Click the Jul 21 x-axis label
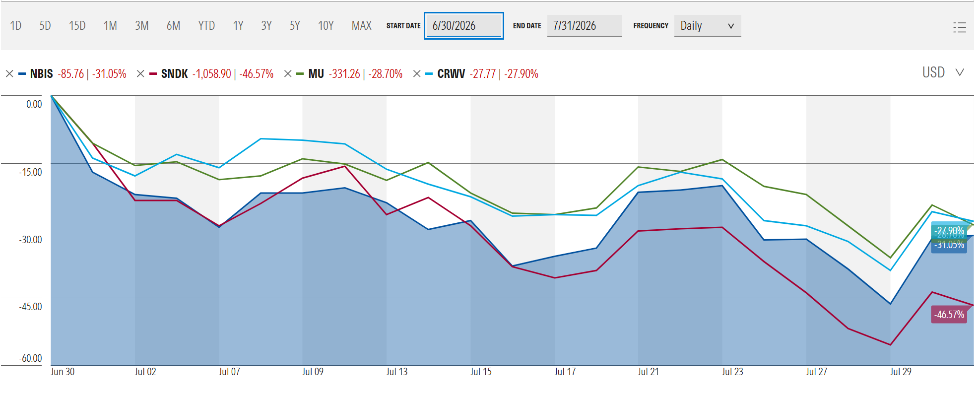 (648, 372)
